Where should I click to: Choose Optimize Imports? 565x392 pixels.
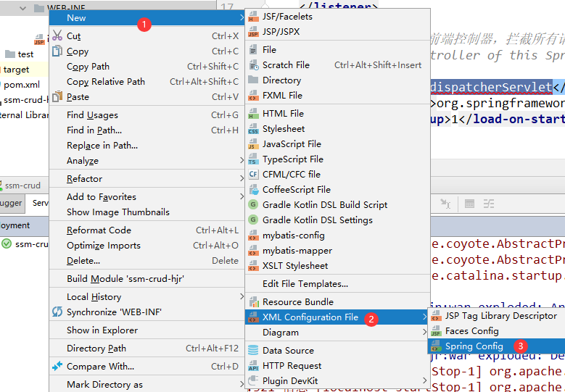coord(147,246)
